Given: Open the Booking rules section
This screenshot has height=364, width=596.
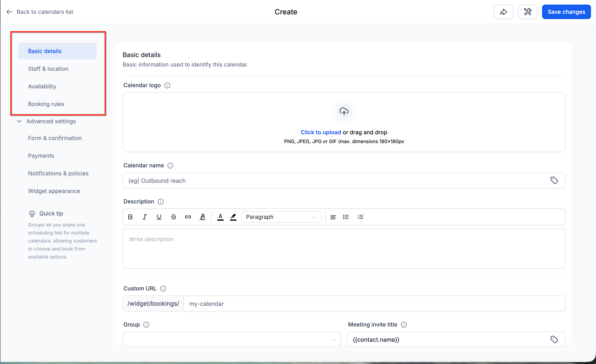Looking at the screenshot, I should (46, 104).
